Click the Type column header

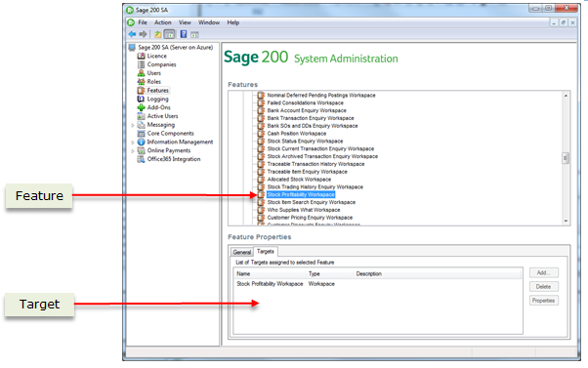tap(329, 274)
